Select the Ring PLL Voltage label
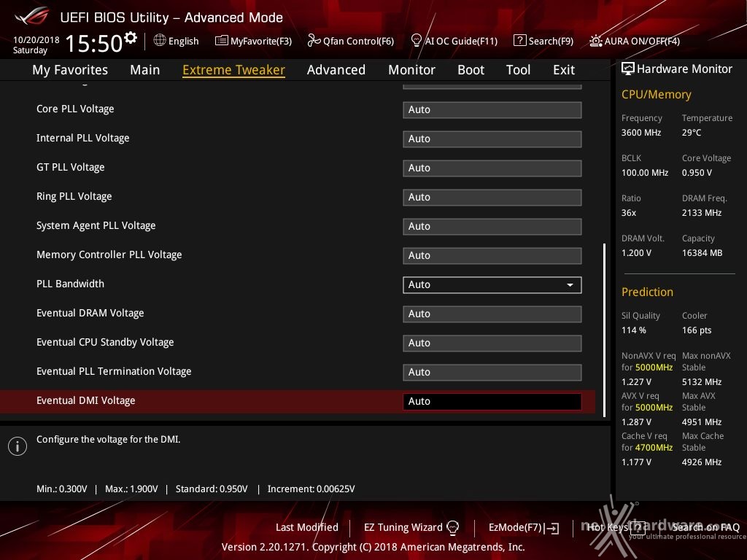 [x=74, y=196]
